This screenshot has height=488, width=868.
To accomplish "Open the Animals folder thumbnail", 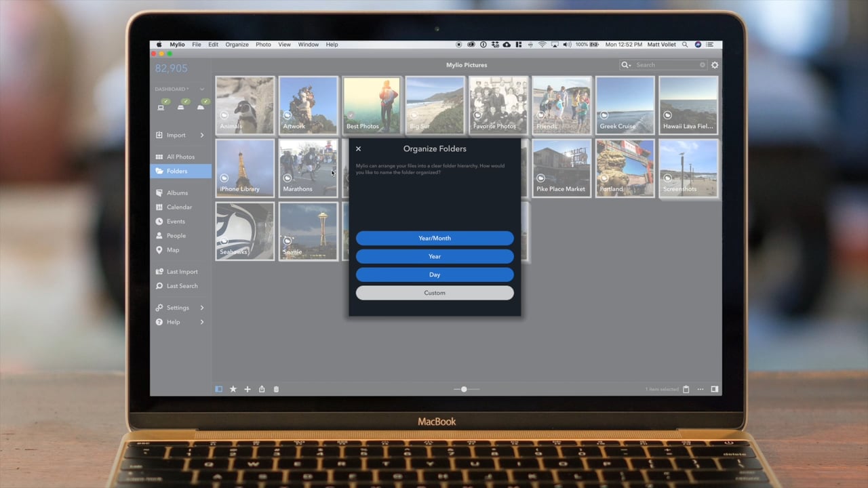I will coord(245,105).
